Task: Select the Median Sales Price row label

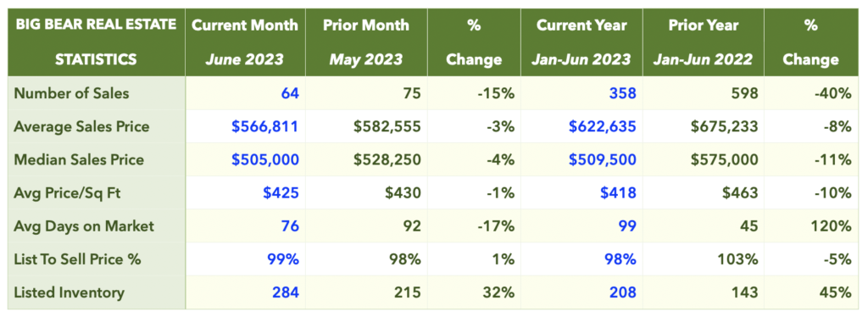Action: (x=79, y=160)
